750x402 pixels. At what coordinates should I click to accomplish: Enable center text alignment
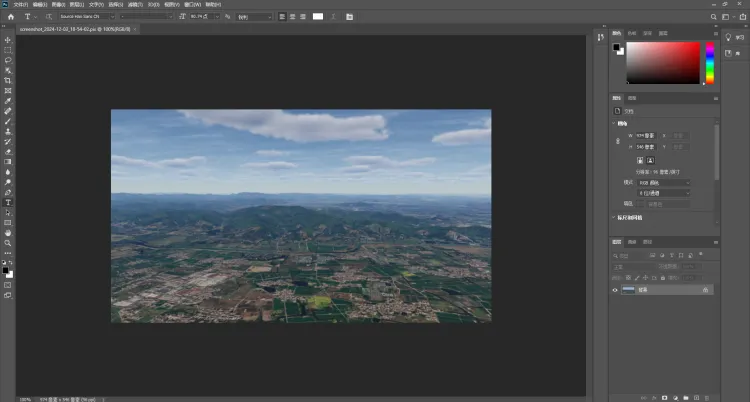[x=292, y=17]
